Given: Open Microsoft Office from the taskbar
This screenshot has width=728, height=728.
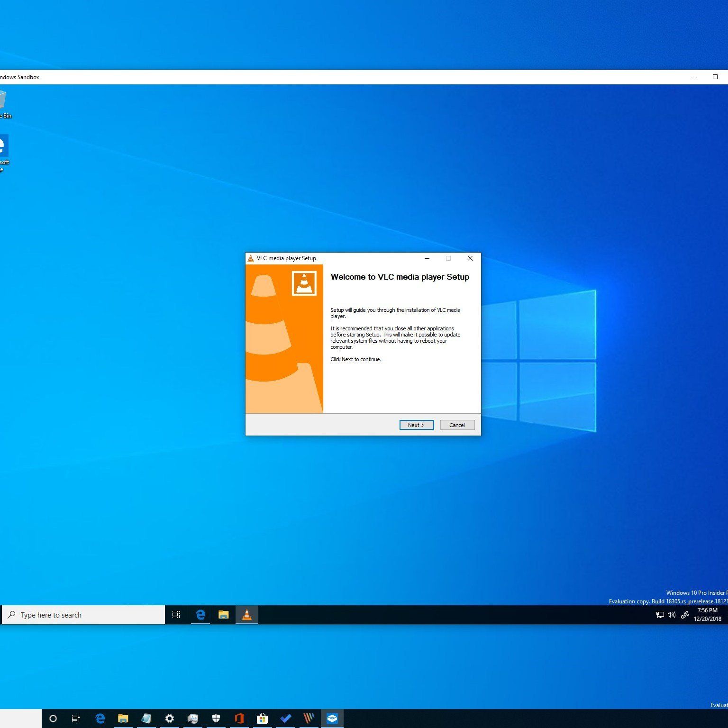Looking at the screenshot, I should (239, 719).
